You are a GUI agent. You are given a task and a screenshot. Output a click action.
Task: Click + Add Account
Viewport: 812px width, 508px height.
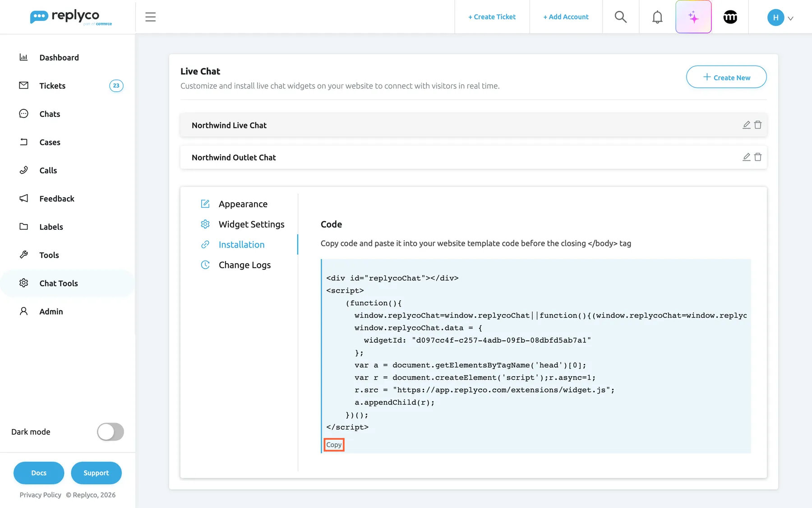click(x=566, y=17)
